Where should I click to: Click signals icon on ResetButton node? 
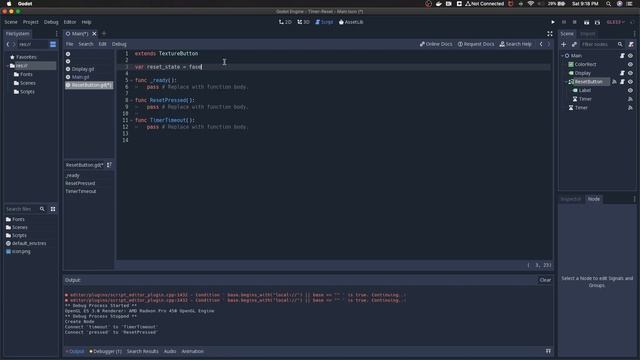[x=614, y=82]
